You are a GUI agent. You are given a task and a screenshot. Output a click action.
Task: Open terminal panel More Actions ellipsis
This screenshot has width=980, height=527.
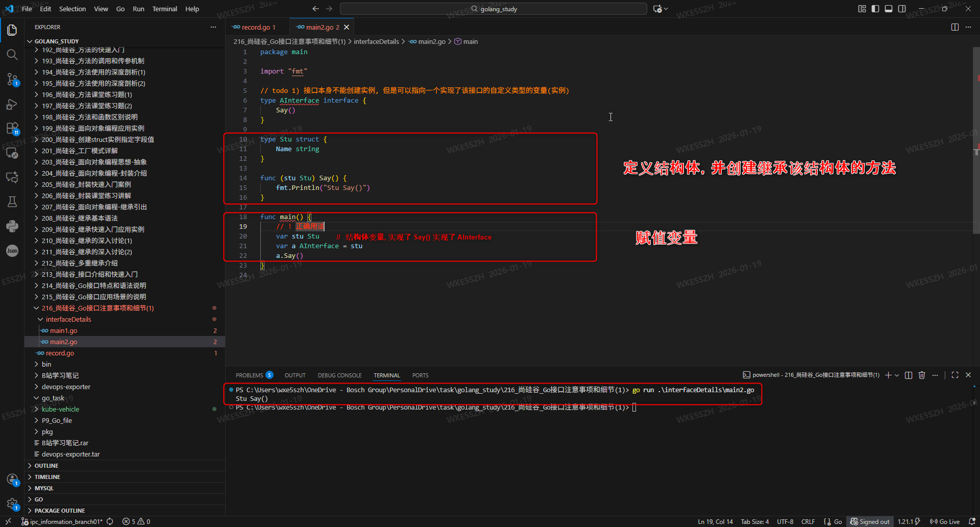tap(935, 375)
